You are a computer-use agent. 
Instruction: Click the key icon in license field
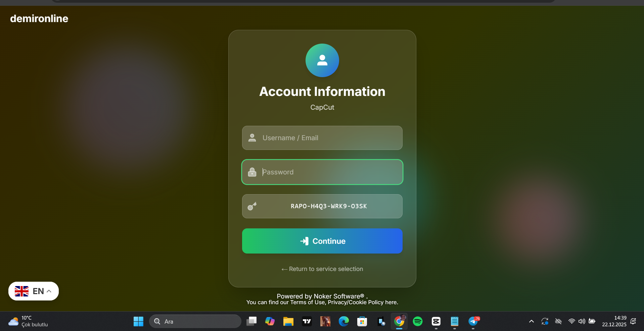(252, 206)
